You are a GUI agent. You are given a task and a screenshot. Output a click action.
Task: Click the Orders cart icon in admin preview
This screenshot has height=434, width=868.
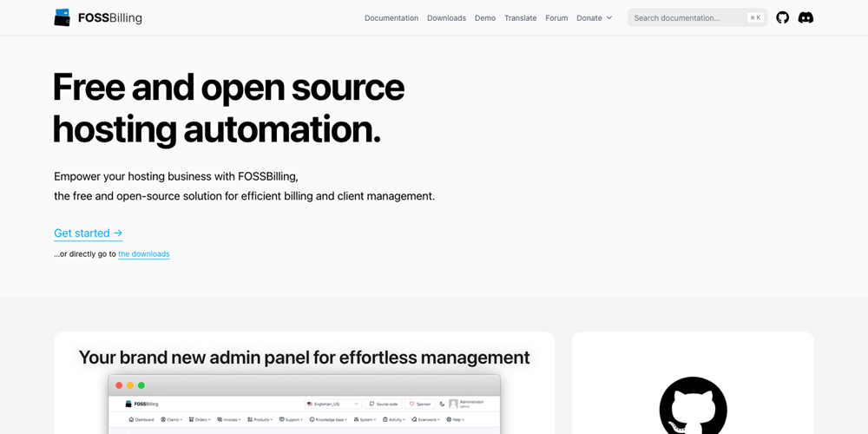(191, 419)
